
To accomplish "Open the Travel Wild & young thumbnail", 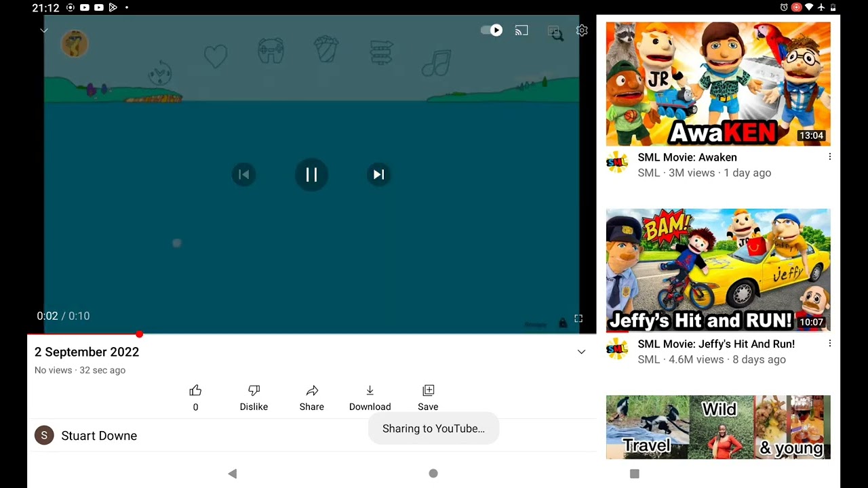I will [718, 427].
